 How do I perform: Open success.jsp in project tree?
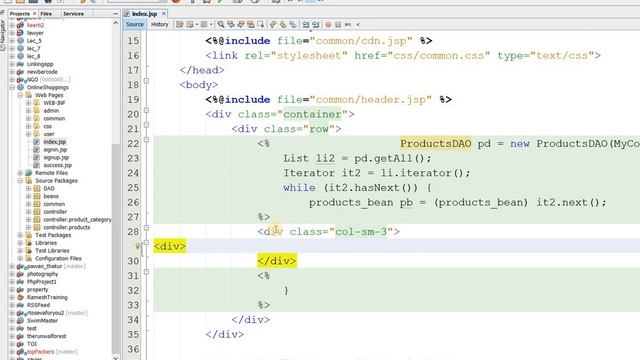[x=58, y=165]
